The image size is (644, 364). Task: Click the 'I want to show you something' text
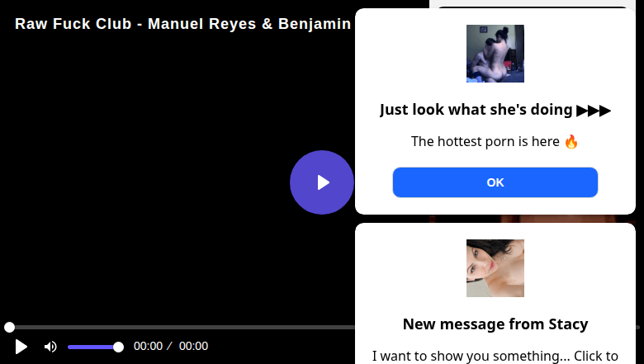pos(495,356)
